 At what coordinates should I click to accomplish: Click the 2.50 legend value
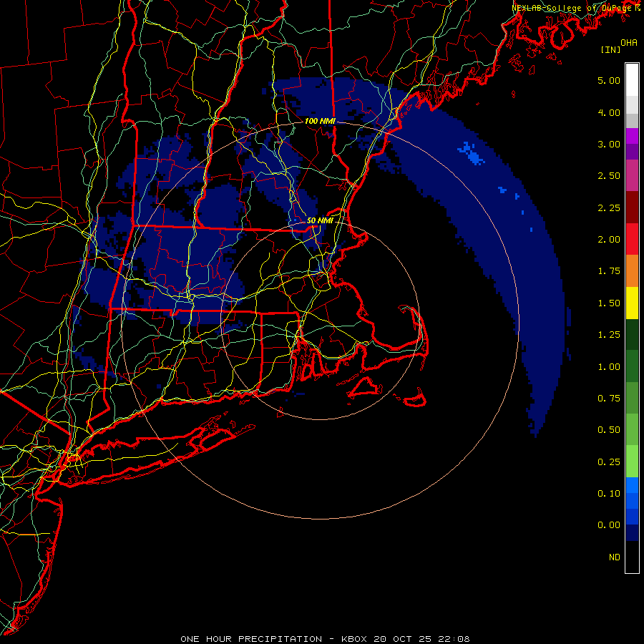tap(609, 176)
